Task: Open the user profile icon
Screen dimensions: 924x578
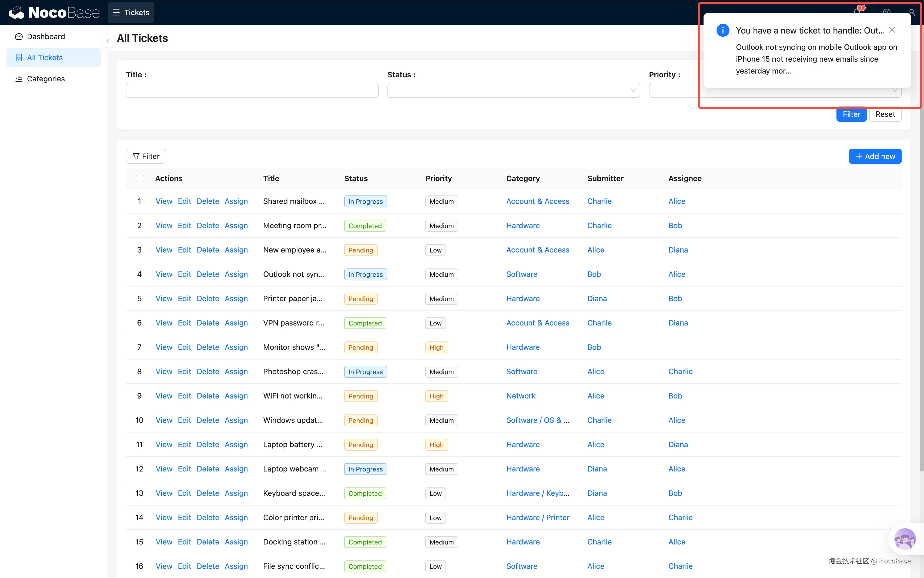Action: pos(912,12)
